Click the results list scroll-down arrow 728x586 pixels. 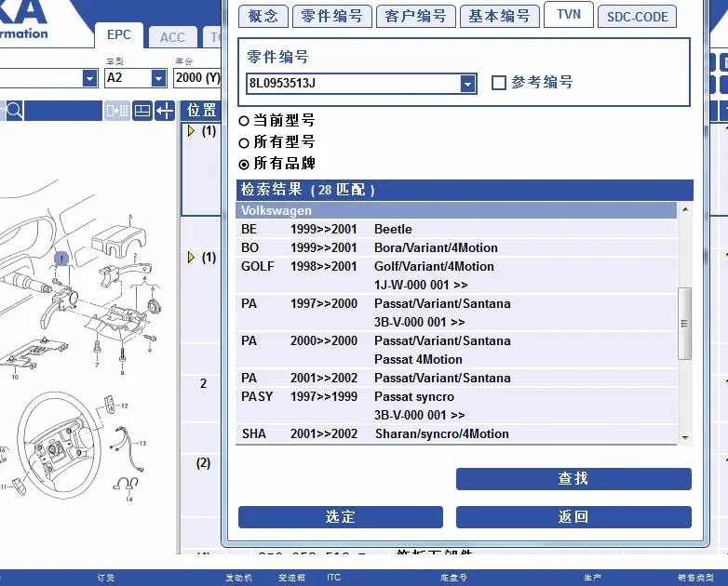coord(685,437)
